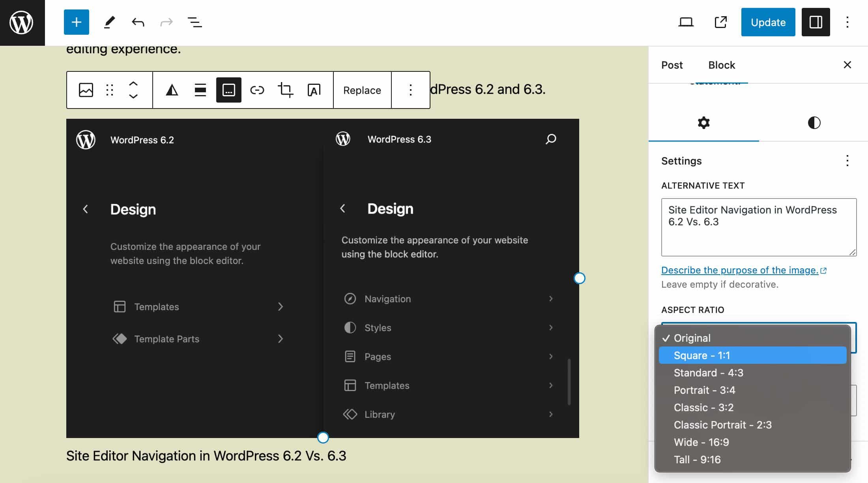This screenshot has width=868, height=483.
Task: Pick Classic Portrait - 2:3 option
Action: (x=722, y=425)
